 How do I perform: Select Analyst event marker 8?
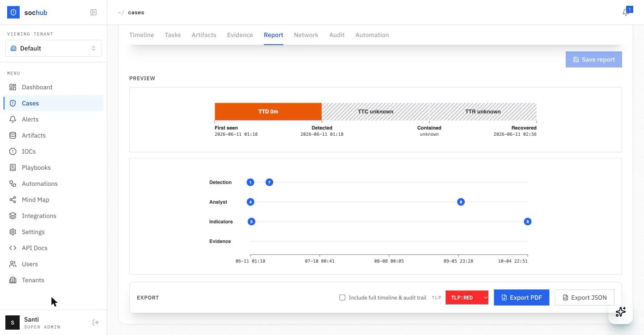[x=461, y=202]
